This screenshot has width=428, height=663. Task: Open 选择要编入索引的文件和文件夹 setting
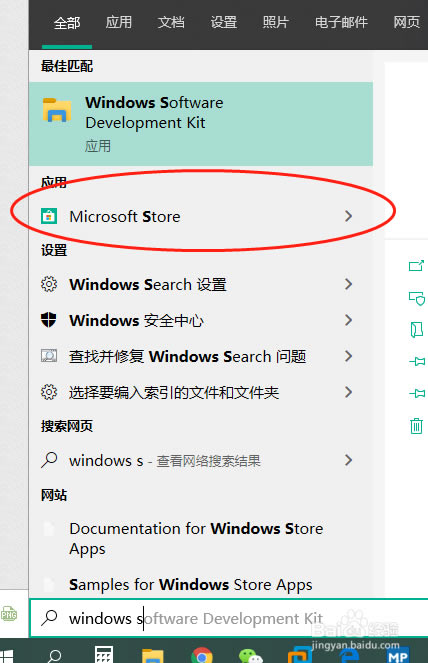coord(201,392)
